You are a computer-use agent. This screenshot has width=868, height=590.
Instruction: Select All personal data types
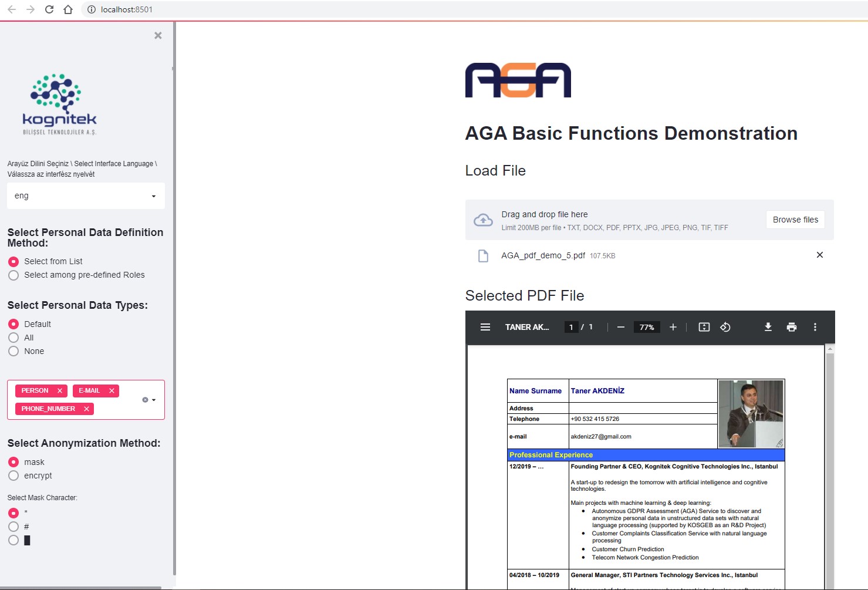(21, 338)
